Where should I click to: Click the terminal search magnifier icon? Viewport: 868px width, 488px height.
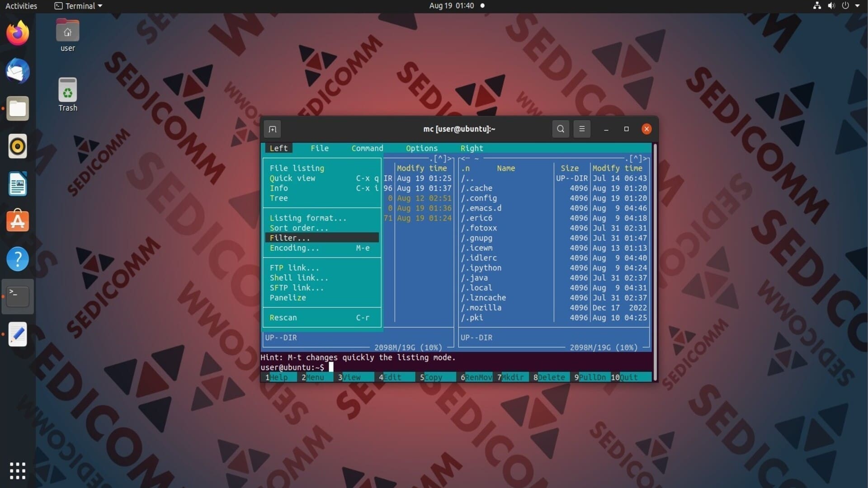tap(561, 129)
